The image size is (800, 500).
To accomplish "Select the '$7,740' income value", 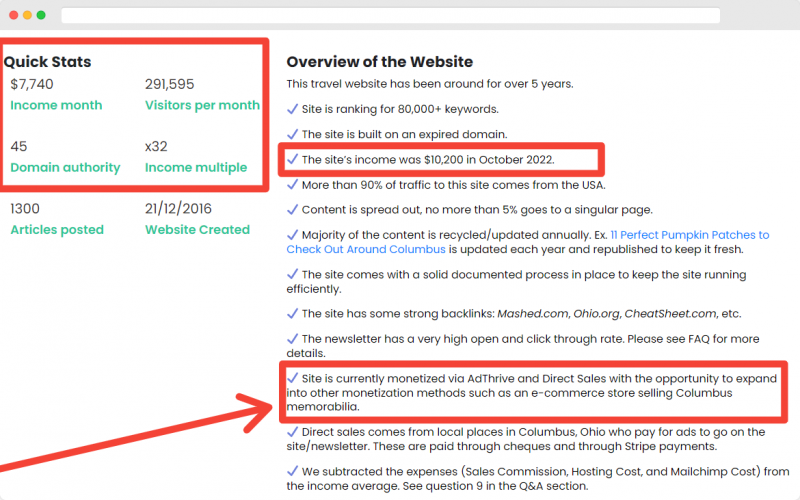I will [x=32, y=84].
